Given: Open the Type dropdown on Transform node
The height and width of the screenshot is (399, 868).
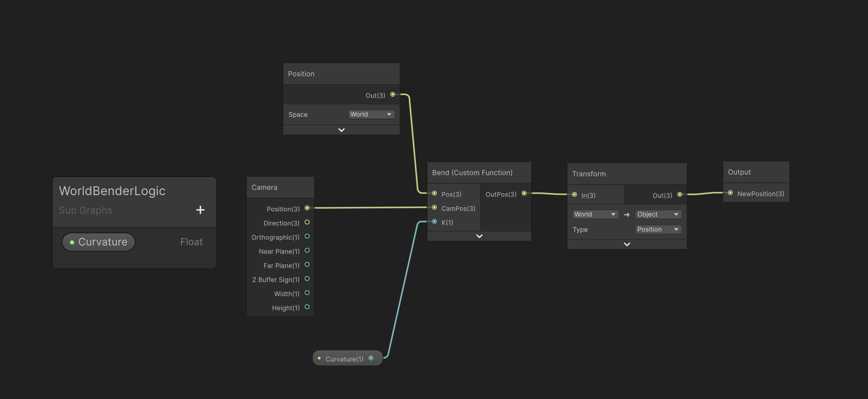Looking at the screenshot, I should [x=658, y=229].
